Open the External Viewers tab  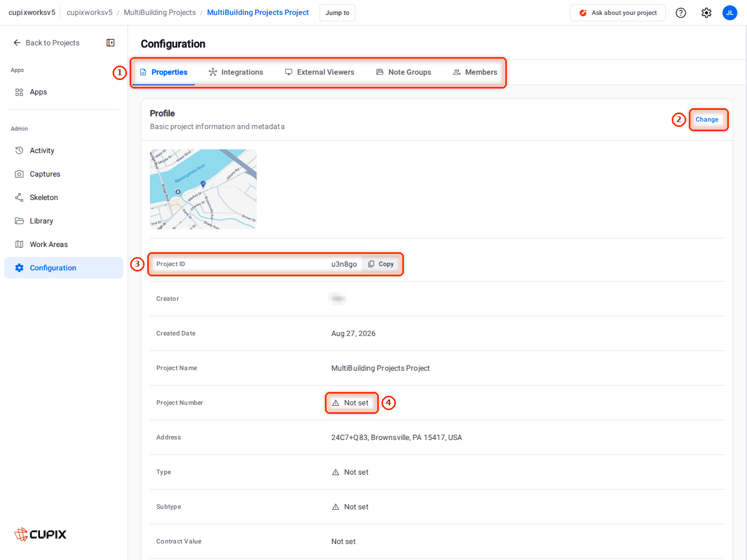[x=320, y=72]
